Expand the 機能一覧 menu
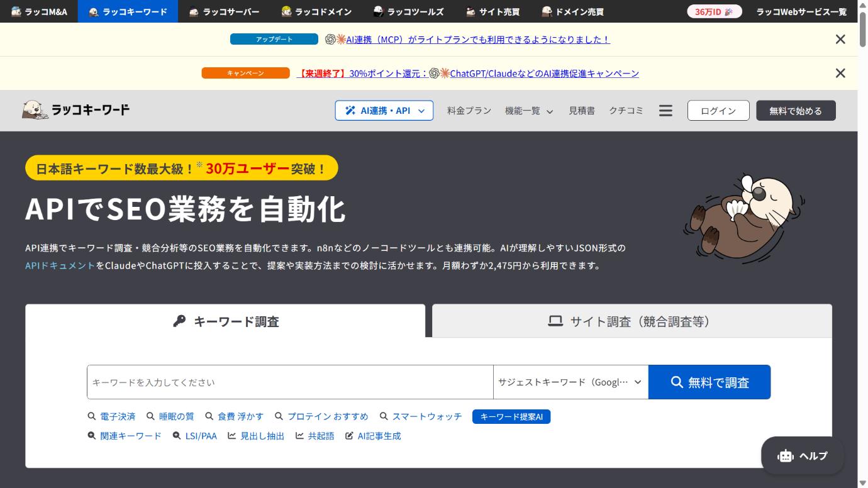 point(529,111)
